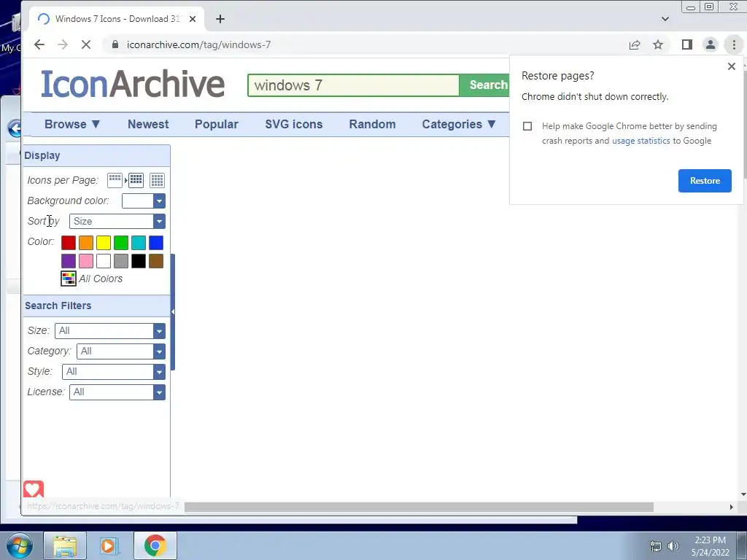Filter by orange color swatch
The width and height of the screenshot is (747, 560).
click(x=86, y=243)
